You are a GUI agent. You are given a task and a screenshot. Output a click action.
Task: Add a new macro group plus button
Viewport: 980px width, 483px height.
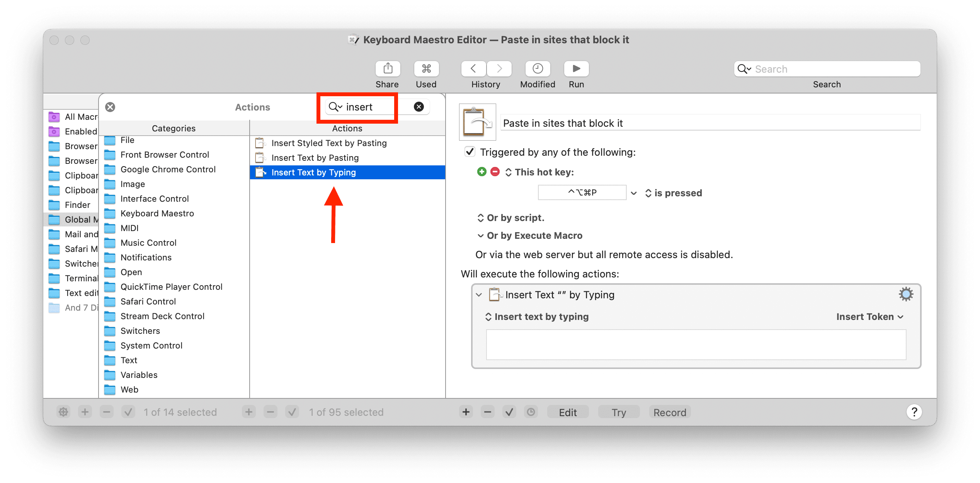coord(85,412)
